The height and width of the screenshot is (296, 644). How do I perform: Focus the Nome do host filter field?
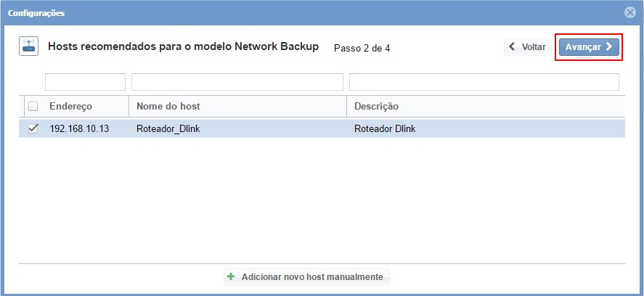pos(237,82)
